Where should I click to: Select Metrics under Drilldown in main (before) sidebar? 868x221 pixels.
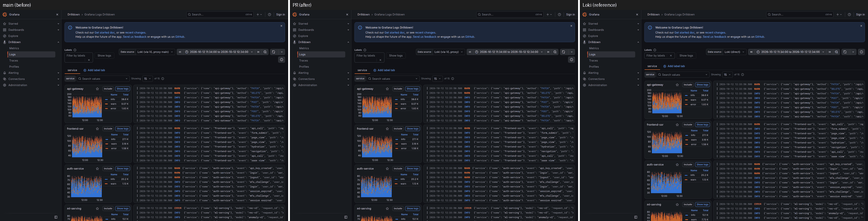(14, 48)
